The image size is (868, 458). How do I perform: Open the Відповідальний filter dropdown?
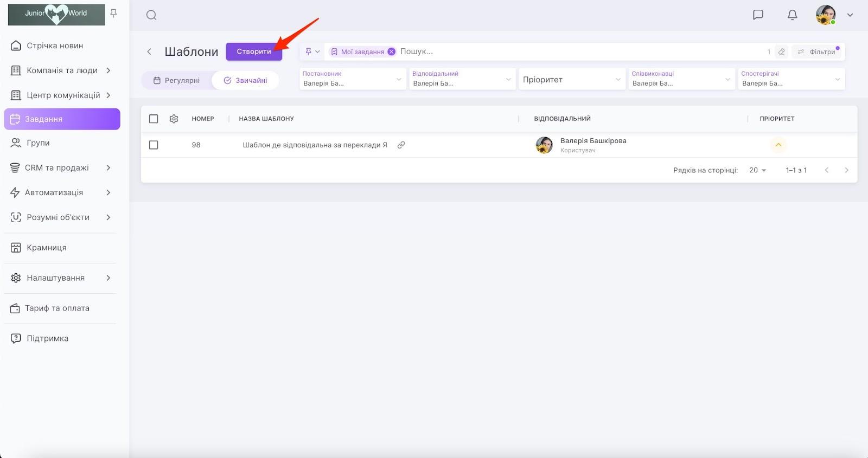[x=462, y=79]
